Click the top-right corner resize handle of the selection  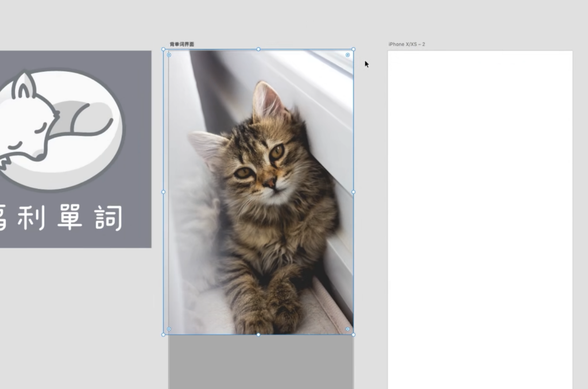click(353, 49)
